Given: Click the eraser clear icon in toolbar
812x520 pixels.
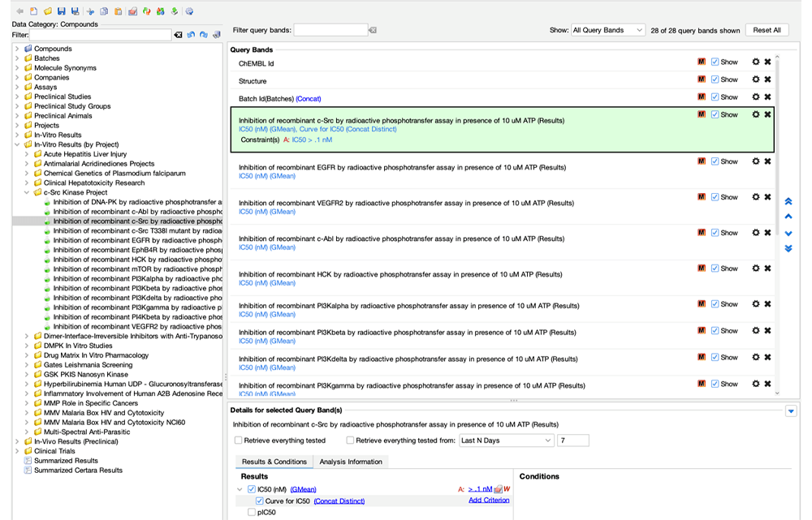Looking at the screenshot, I should pyautogui.click(x=132, y=11).
